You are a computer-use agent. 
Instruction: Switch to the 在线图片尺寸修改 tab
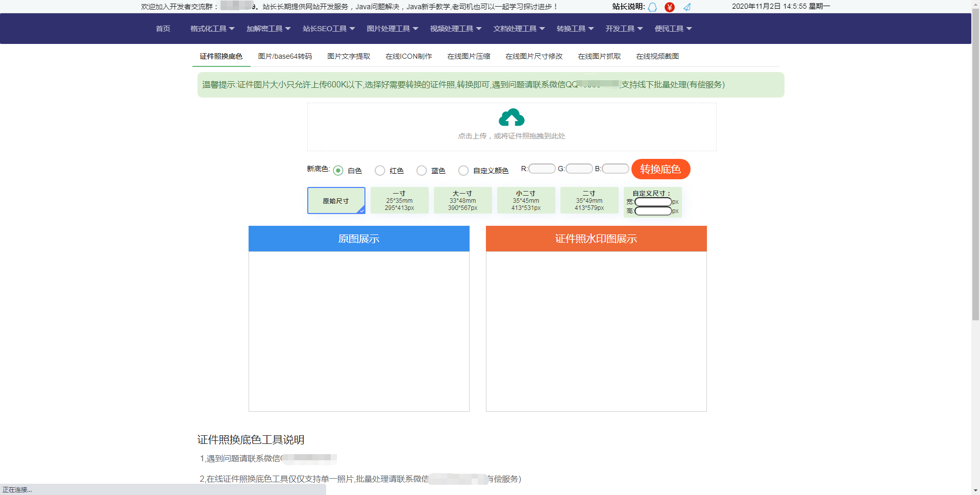pos(534,56)
